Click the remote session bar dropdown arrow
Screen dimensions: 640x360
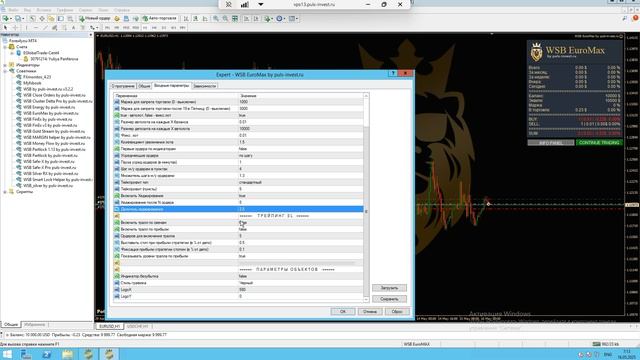(261, 4)
